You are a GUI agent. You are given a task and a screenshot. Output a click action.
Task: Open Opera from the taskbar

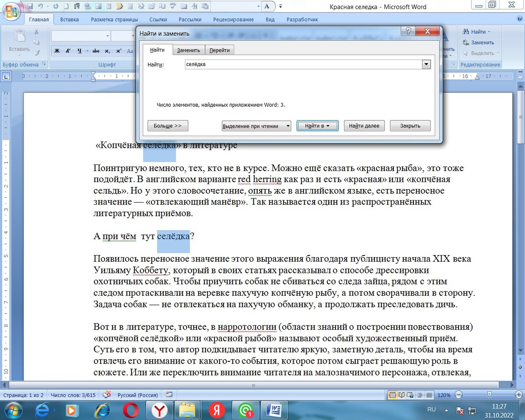coord(130,410)
